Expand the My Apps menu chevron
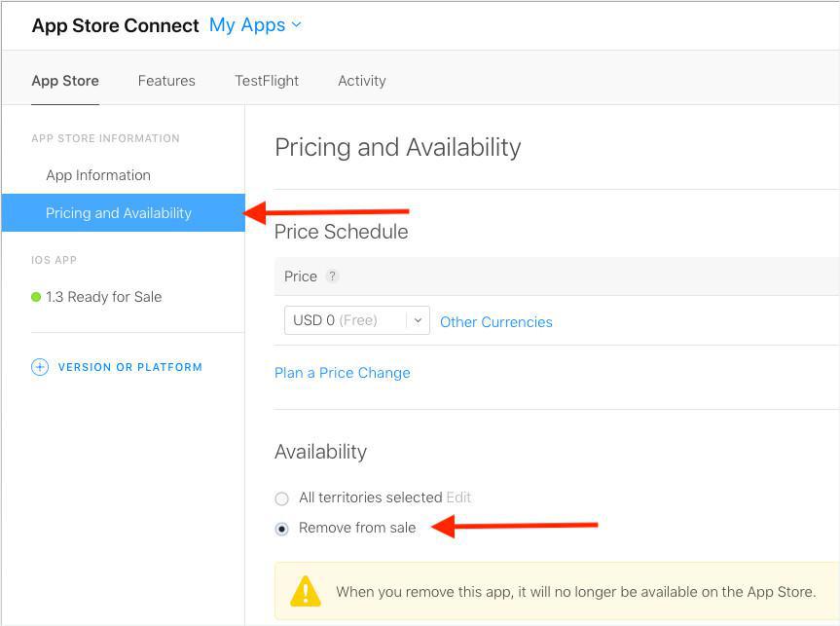840x626 pixels. tap(297, 24)
